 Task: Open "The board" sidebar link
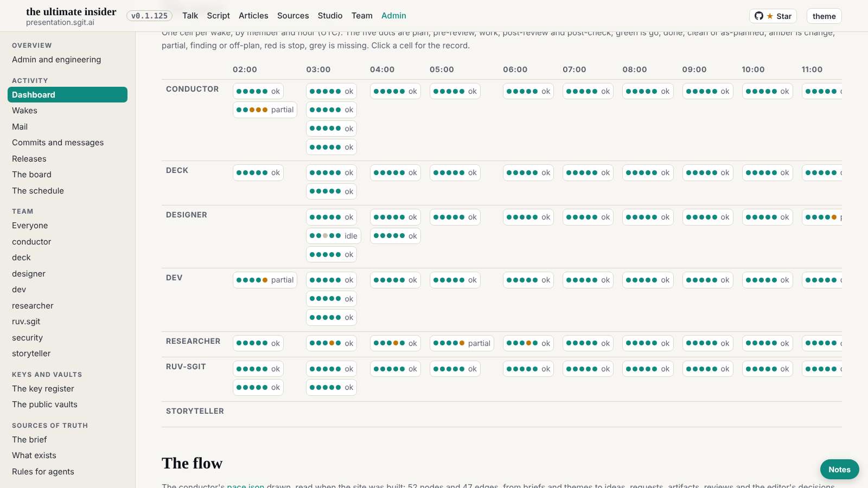pyautogui.click(x=67, y=175)
